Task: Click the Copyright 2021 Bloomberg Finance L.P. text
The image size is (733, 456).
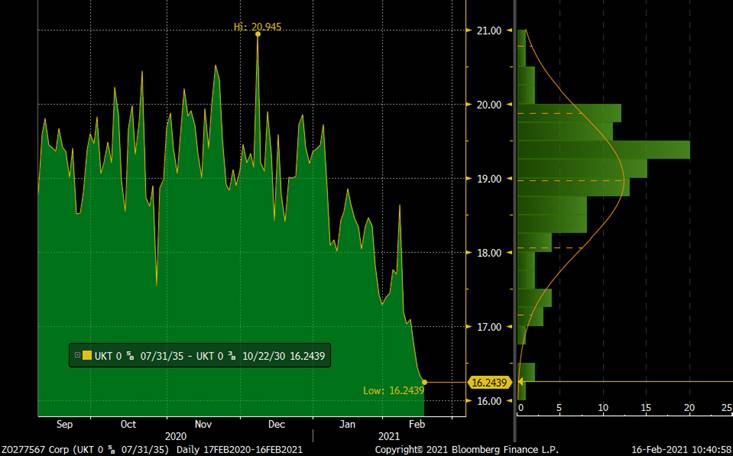Action: [467, 450]
